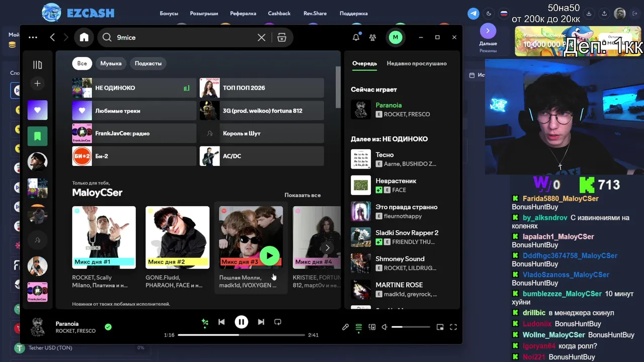Open Browse icon in search bar

(x=282, y=37)
